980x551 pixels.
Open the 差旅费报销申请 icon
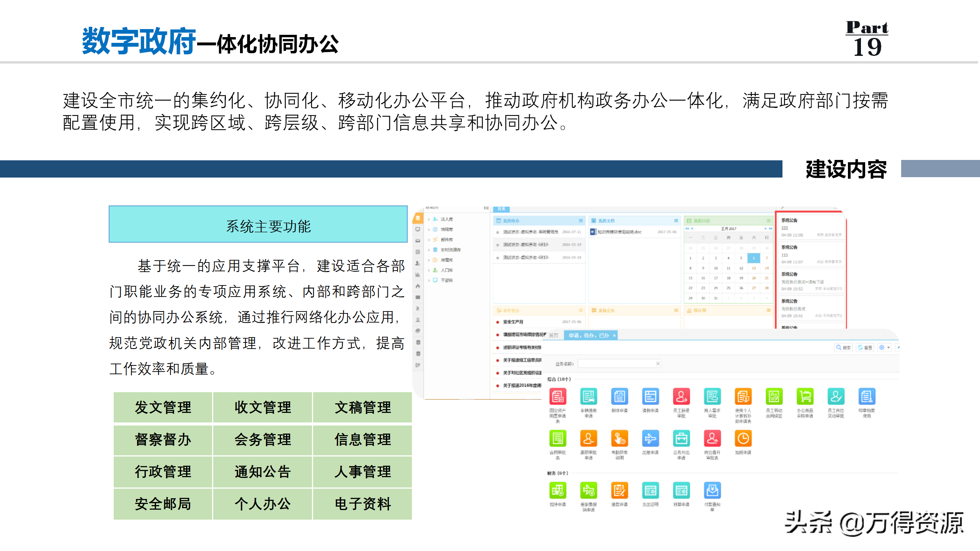[588, 491]
